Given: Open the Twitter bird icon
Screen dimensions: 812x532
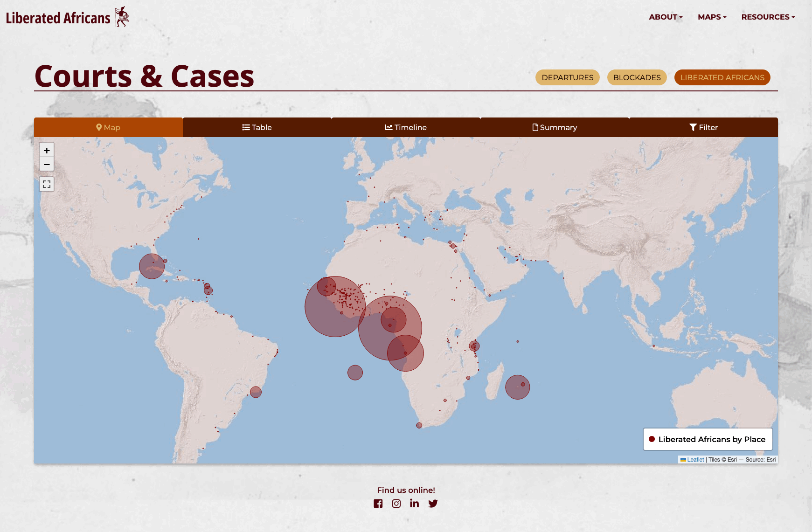Looking at the screenshot, I should pyautogui.click(x=433, y=504).
